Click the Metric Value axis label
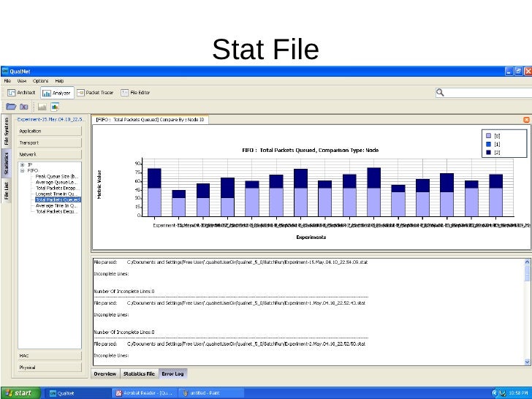 99,184
